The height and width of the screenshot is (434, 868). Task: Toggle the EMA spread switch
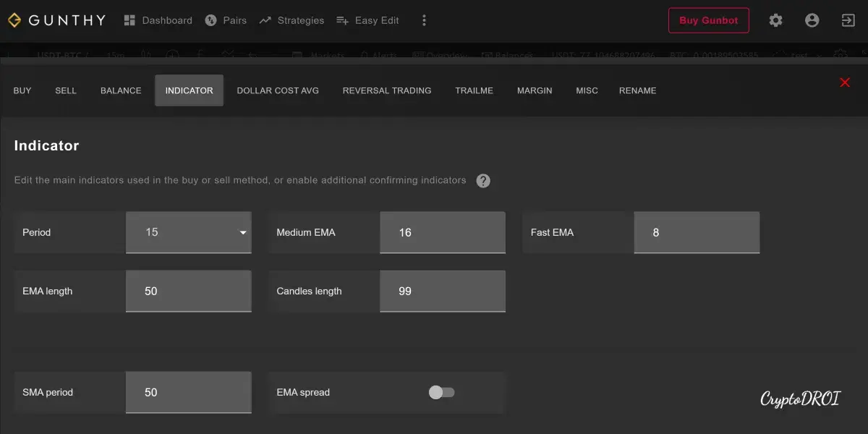(441, 392)
